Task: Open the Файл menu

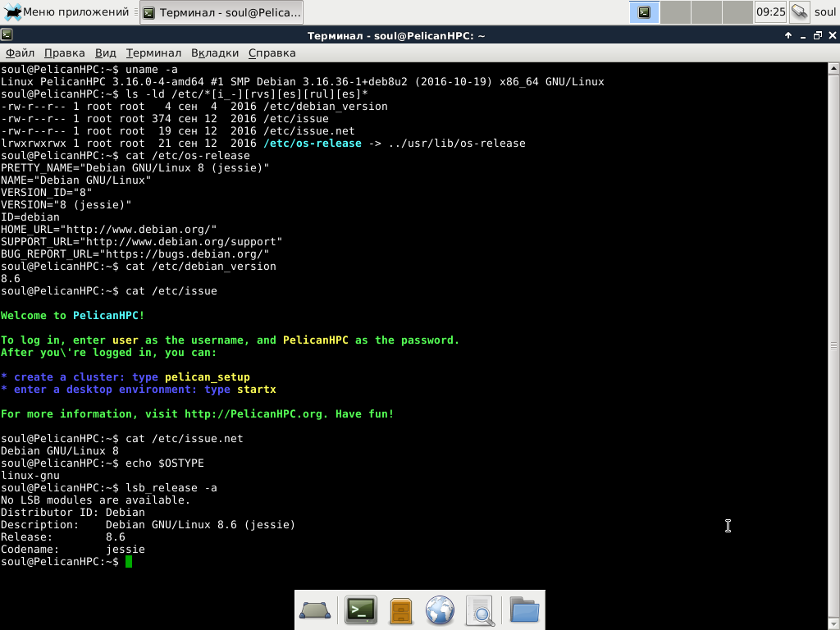Action: coord(20,53)
